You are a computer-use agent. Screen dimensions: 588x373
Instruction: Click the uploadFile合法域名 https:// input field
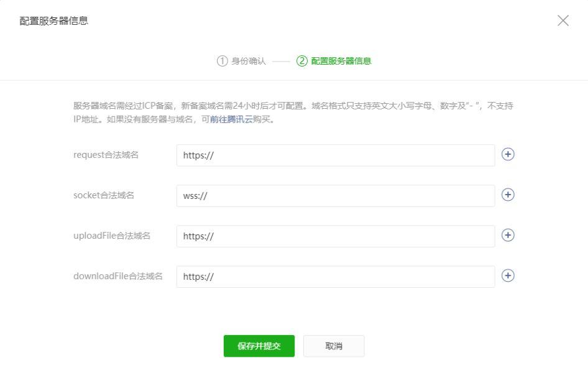click(336, 236)
